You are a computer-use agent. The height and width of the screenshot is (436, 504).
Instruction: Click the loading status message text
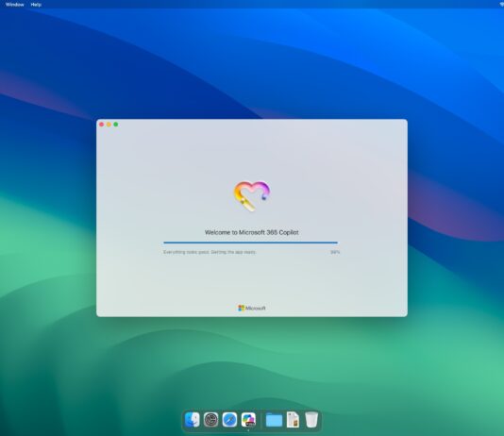click(210, 252)
